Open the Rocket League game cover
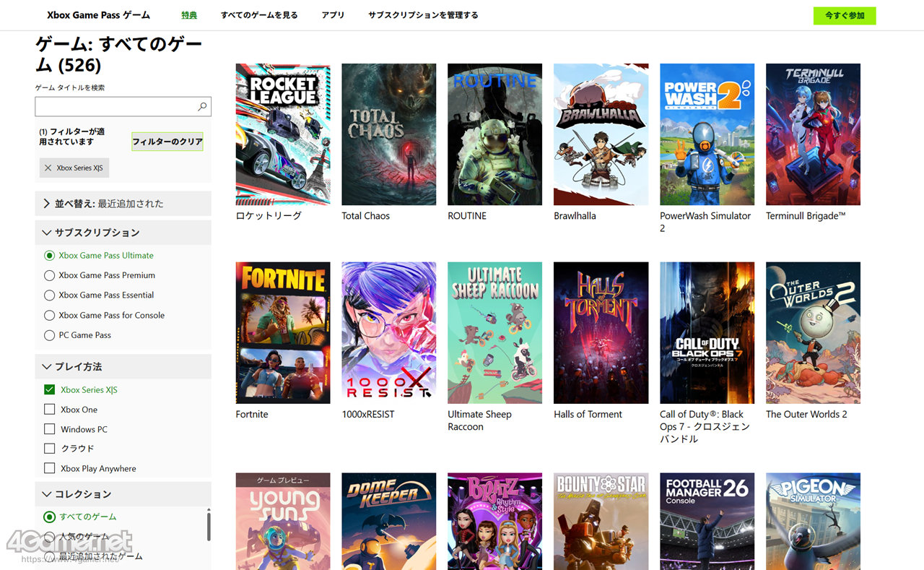The image size is (924, 570). (x=283, y=134)
